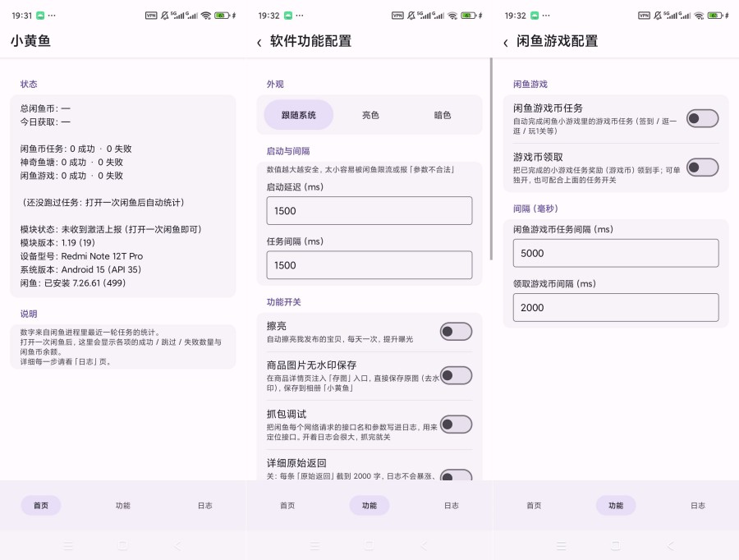Edit 领取游戏币间隔 field showing 2000
Screen dimensions: 739x560
pos(616,307)
